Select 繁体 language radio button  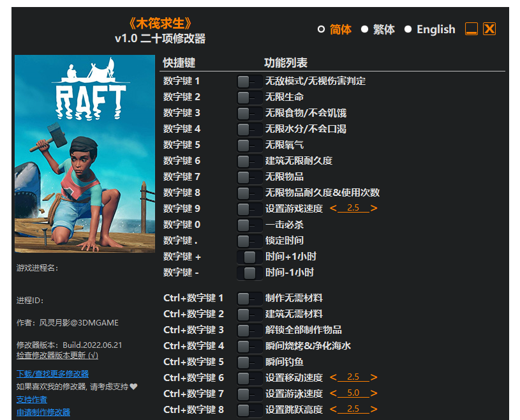tap(364, 29)
